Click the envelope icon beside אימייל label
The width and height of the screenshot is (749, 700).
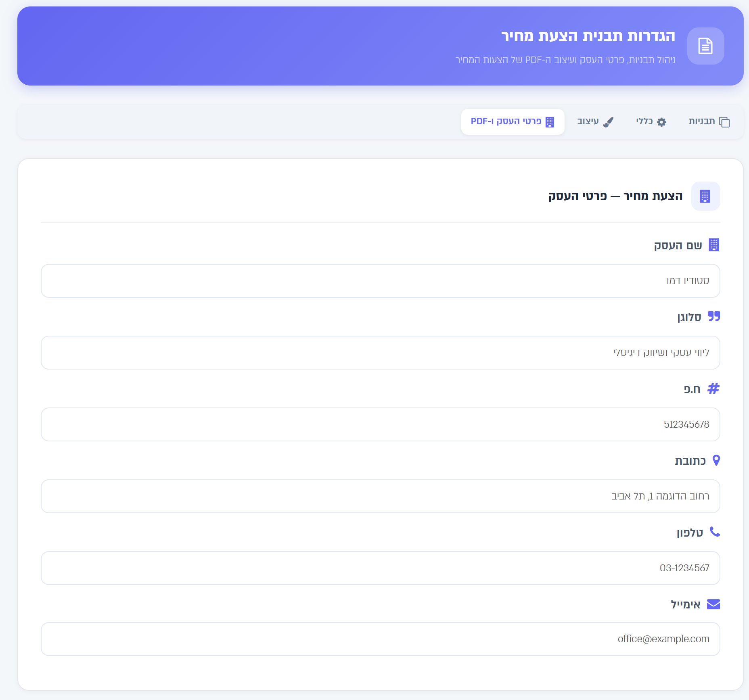(x=713, y=604)
